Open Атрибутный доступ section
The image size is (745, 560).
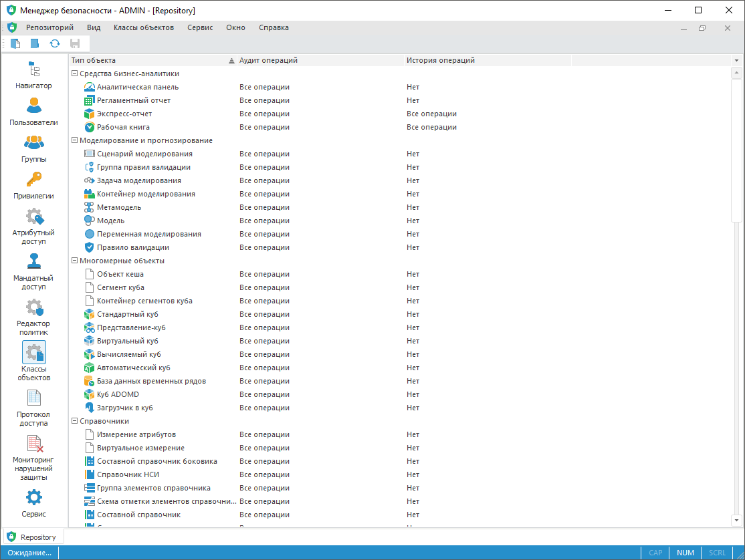[x=33, y=226]
